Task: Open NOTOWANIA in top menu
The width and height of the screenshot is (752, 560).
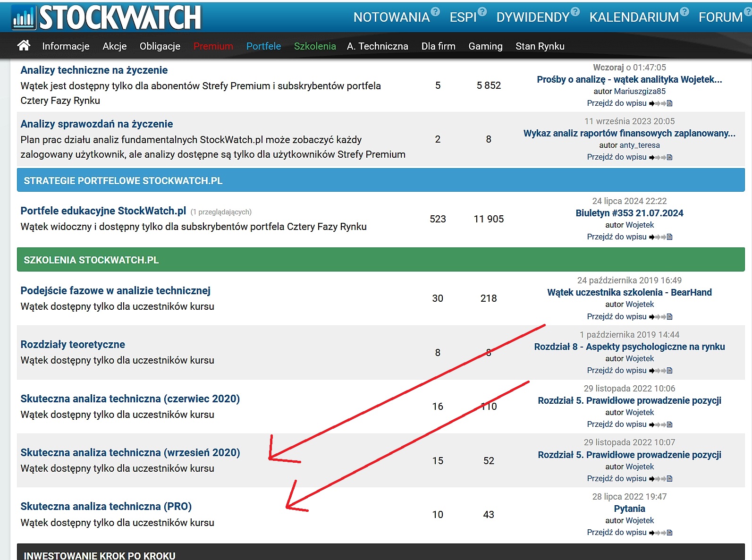Action: tap(391, 17)
